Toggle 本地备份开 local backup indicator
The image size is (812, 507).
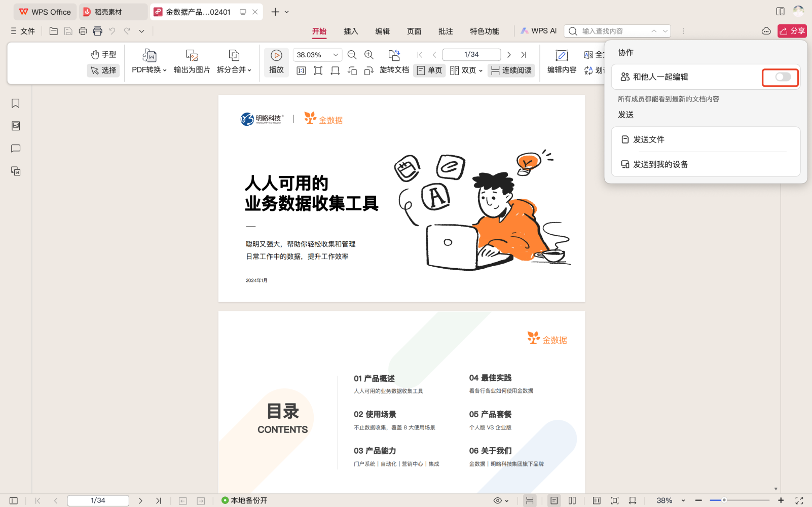coord(244,500)
